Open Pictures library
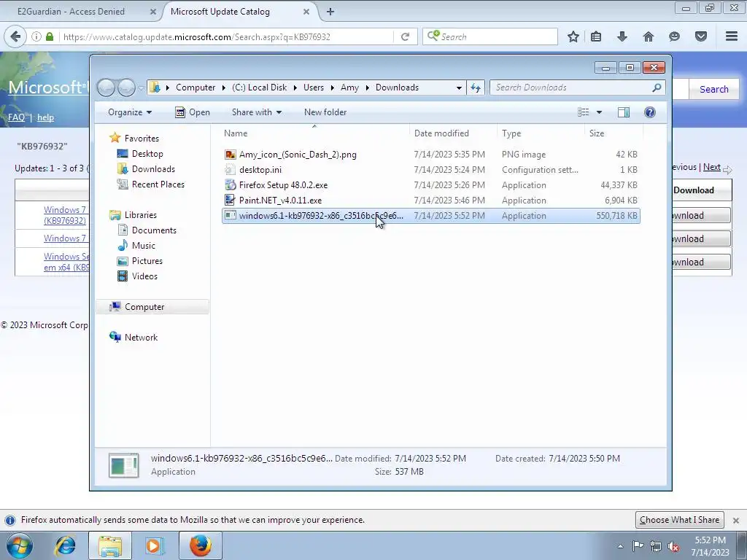 click(x=147, y=260)
